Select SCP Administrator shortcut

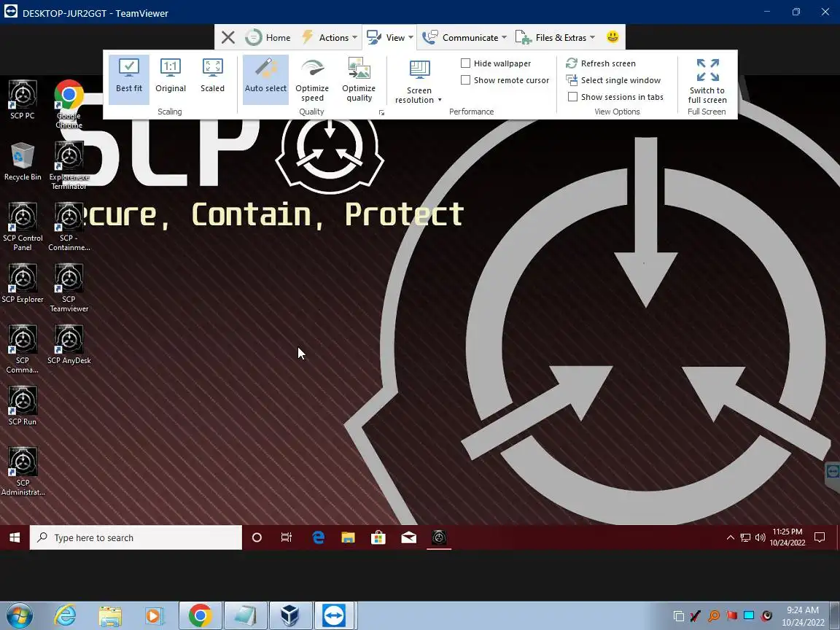coord(23,472)
